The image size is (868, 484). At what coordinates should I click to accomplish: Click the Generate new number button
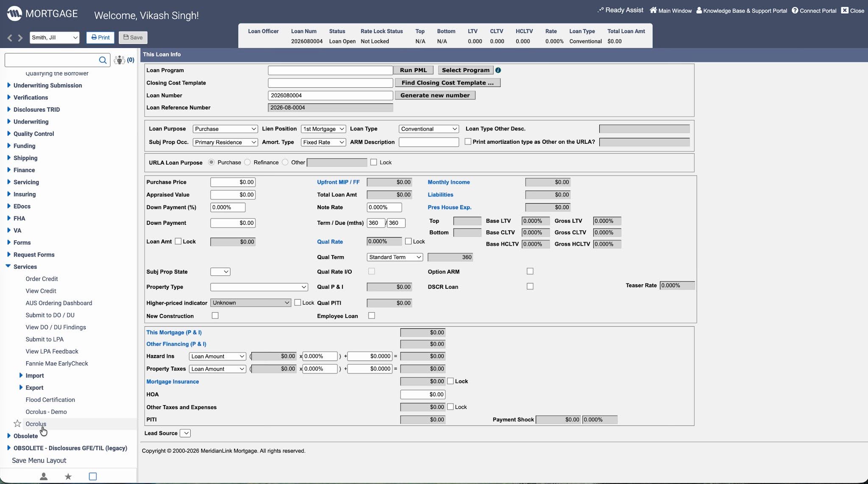[435, 95]
